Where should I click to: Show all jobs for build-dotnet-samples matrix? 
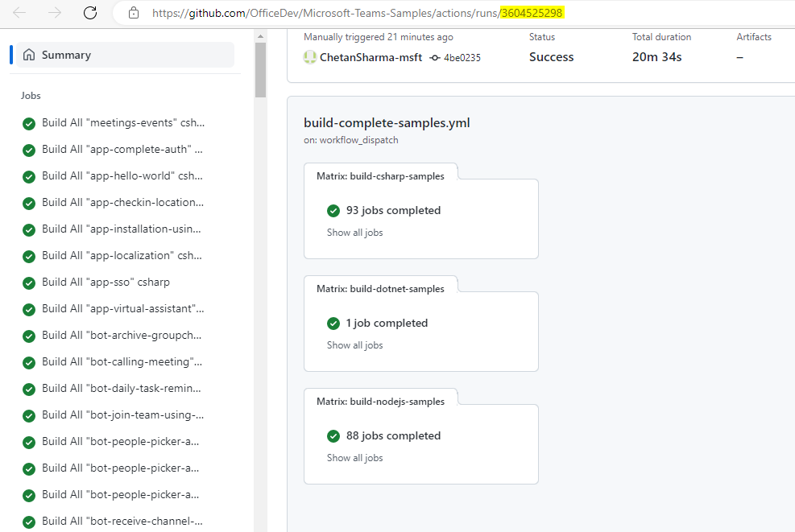[x=354, y=344]
